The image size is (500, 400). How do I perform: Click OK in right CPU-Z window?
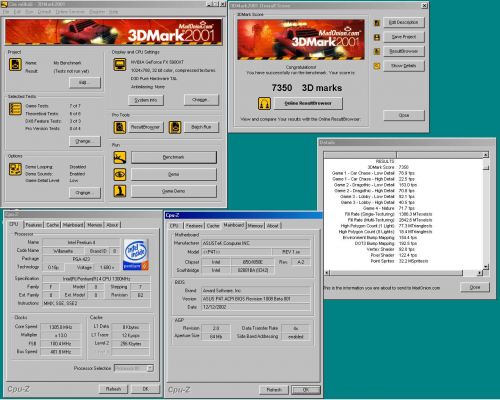click(306, 390)
